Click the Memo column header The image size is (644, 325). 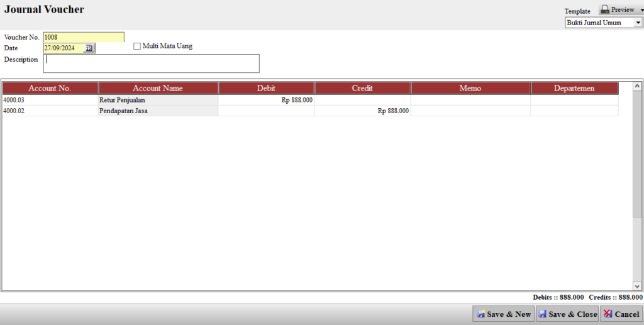tap(470, 88)
